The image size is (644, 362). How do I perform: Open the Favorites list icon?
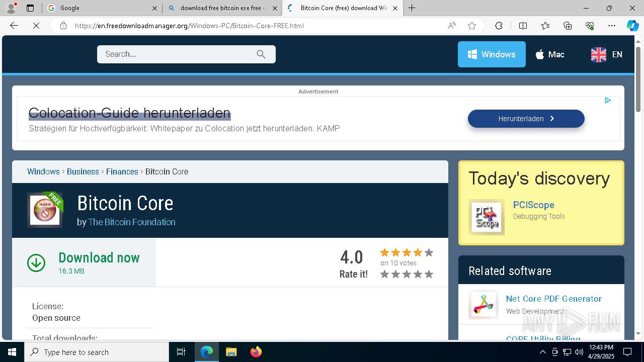545,26
